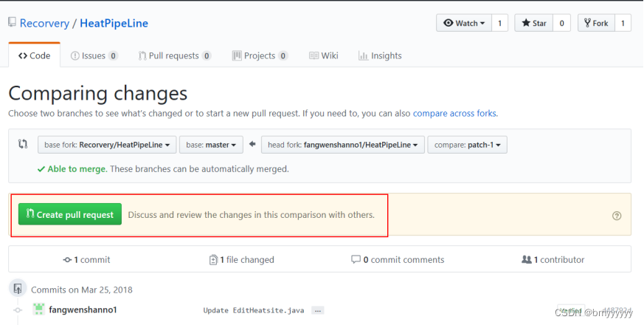Click the forks count 1
644x325 pixels.
[x=623, y=23]
